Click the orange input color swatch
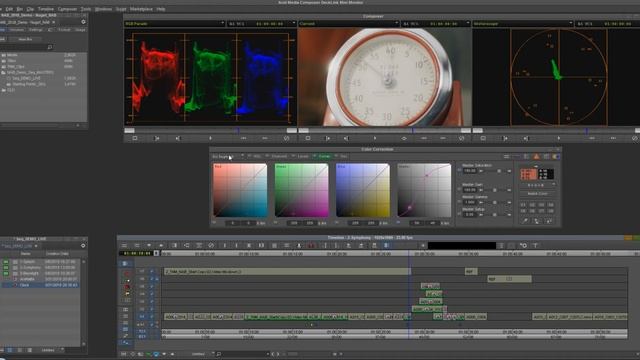This screenshot has height=360, width=640. click(x=528, y=174)
